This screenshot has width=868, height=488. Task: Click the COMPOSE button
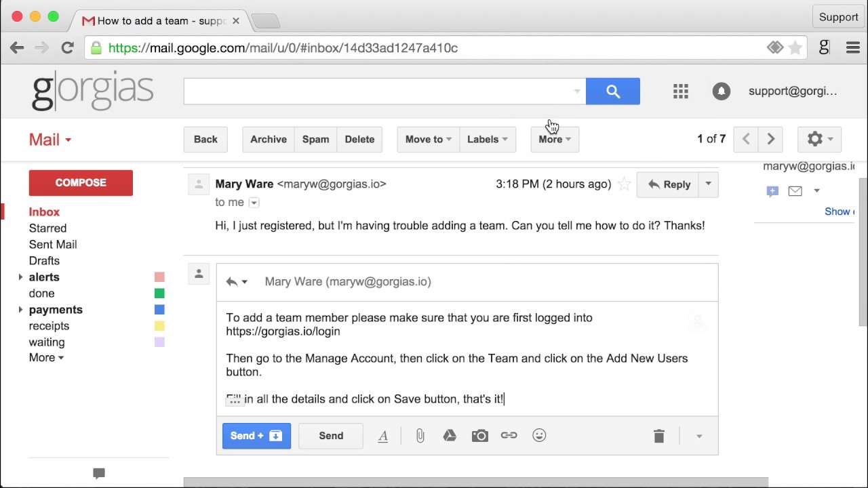pos(81,182)
